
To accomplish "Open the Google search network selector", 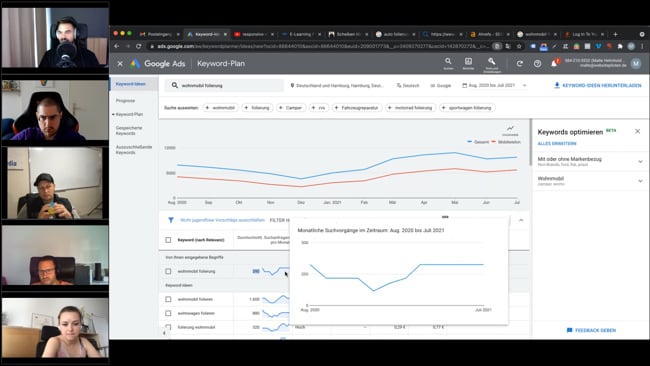I will pos(440,85).
